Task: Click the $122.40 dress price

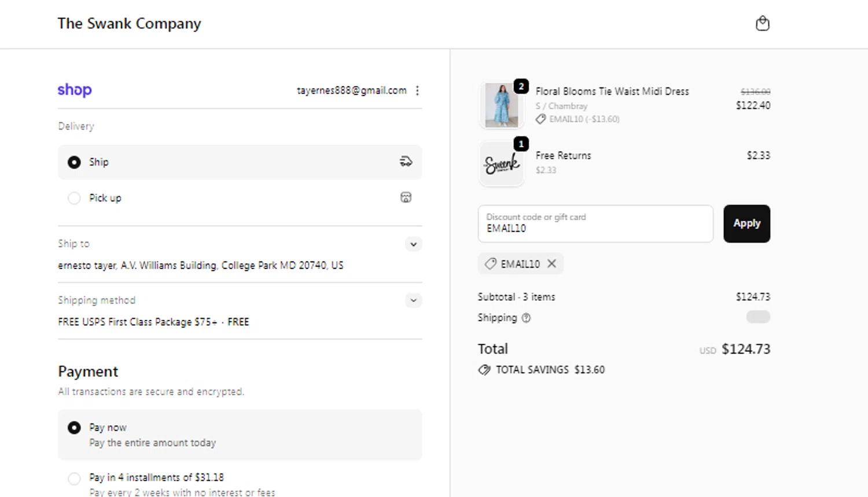Action: pyautogui.click(x=753, y=105)
